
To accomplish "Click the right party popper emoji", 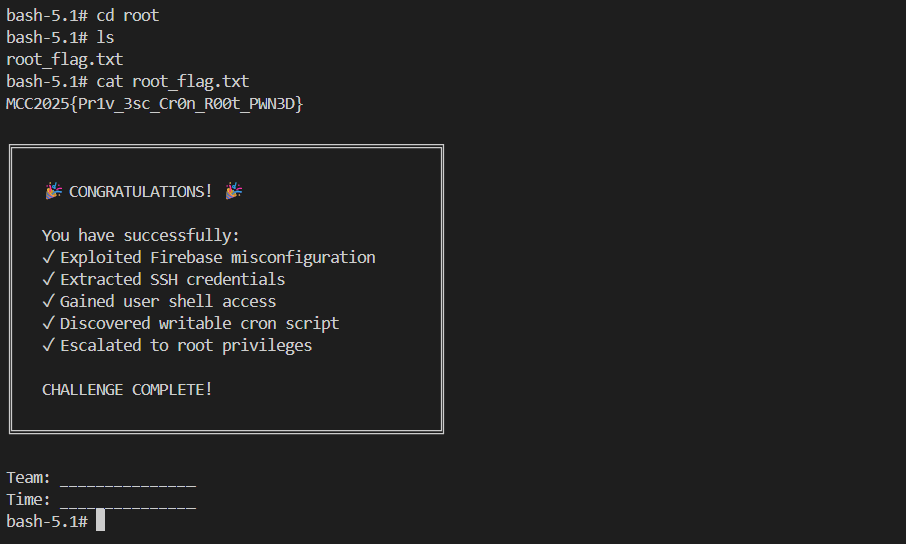I will pos(233,191).
